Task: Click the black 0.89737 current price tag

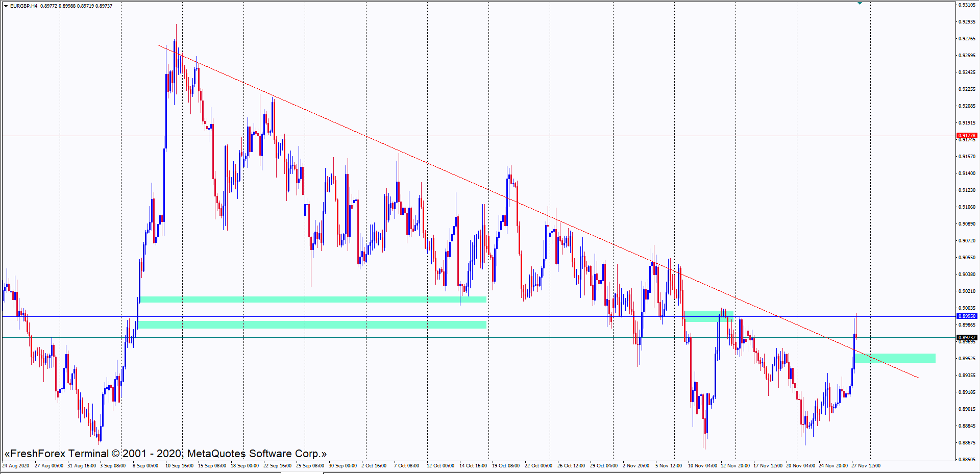Action: (966, 338)
